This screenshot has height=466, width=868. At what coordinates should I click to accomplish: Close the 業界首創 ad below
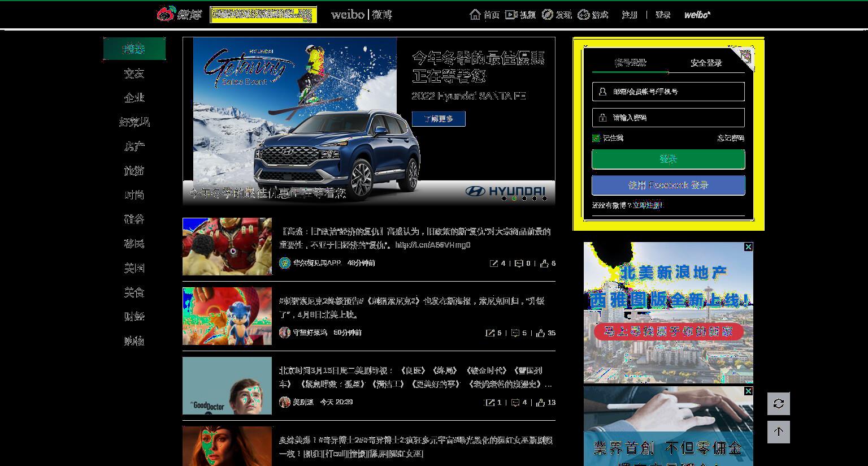pyautogui.click(x=748, y=391)
